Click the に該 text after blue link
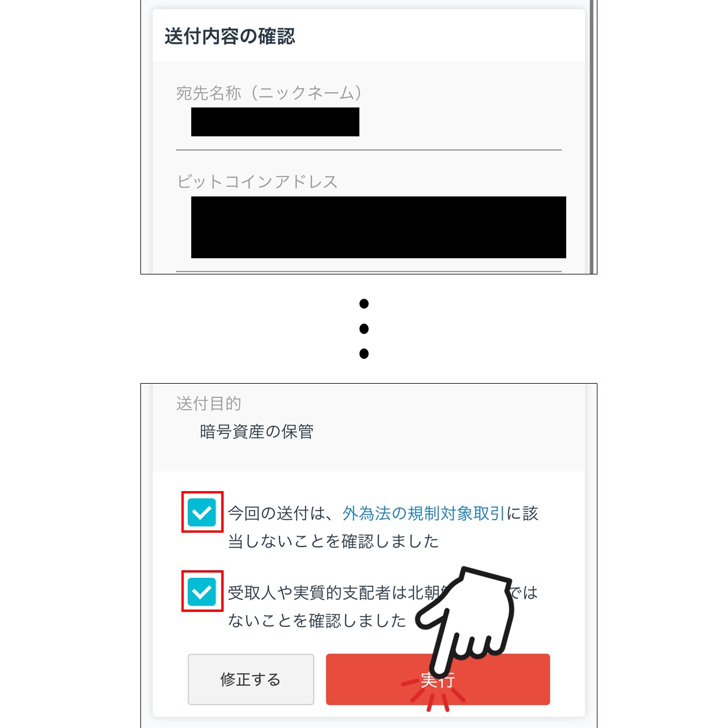728x728 pixels. (x=522, y=513)
